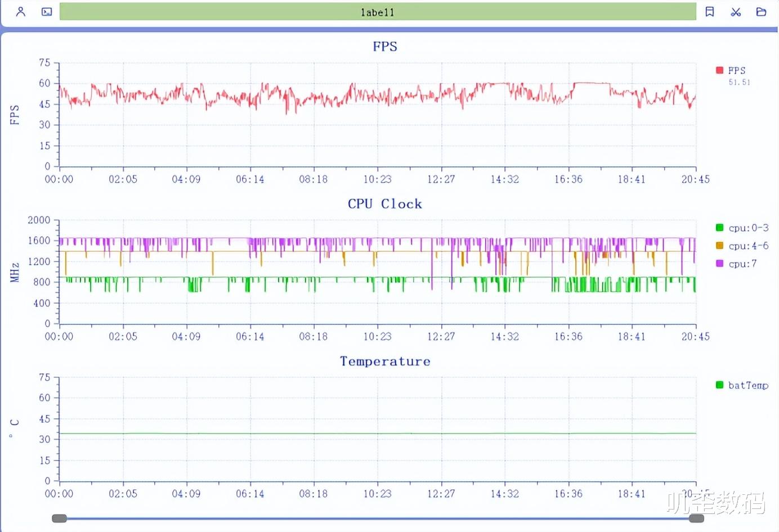Click the 51.51 FPS value
Screen dimensions: 779x532
click(739, 82)
